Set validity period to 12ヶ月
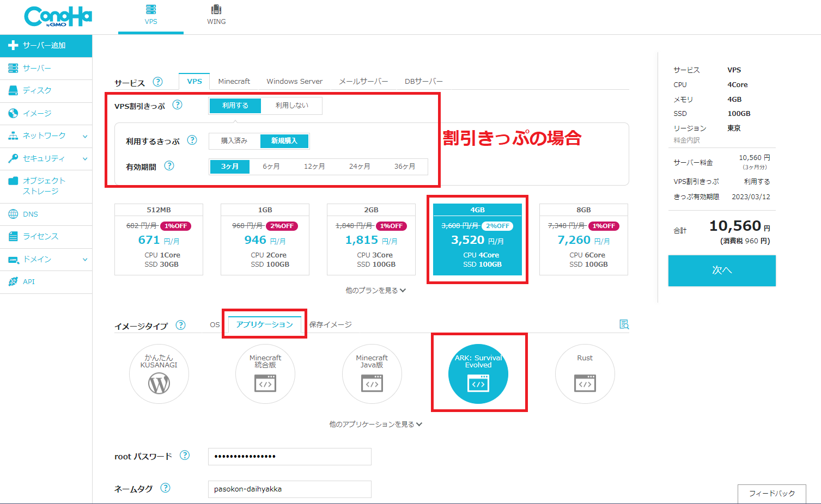The height and width of the screenshot is (504, 821). pyautogui.click(x=314, y=167)
